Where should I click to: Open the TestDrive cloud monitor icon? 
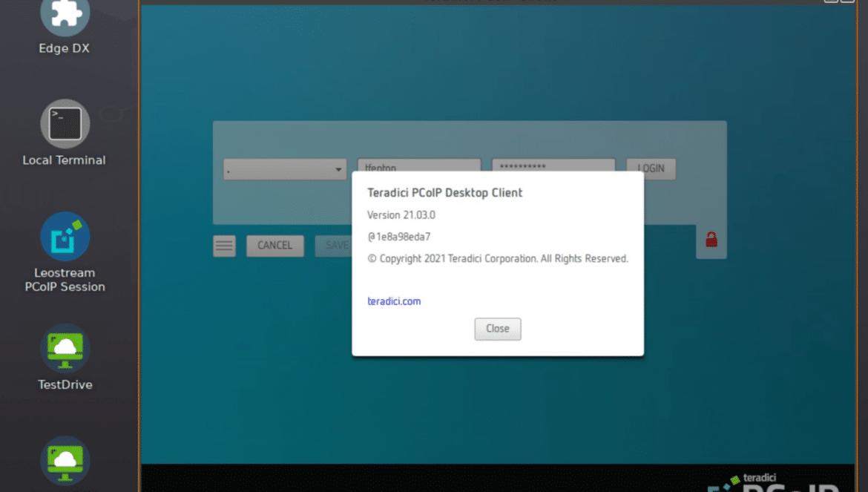[x=65, y=348]
